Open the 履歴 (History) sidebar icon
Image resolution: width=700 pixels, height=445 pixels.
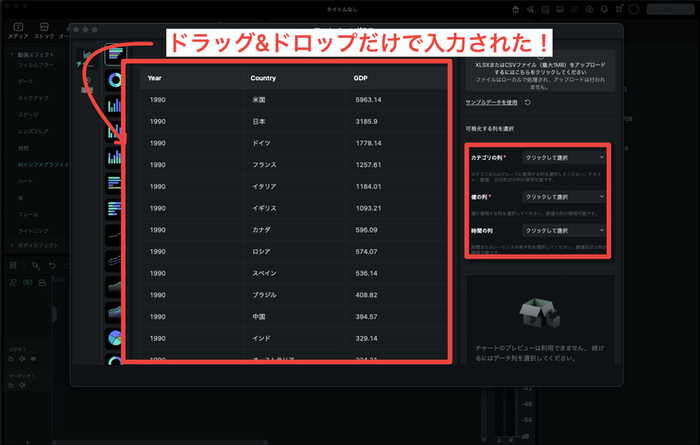coord(87,83)
